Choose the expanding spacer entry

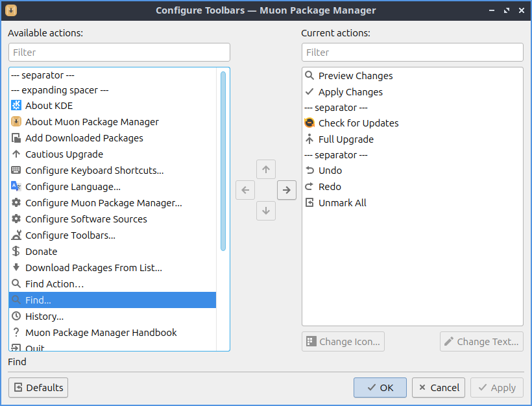click(60, 90)
